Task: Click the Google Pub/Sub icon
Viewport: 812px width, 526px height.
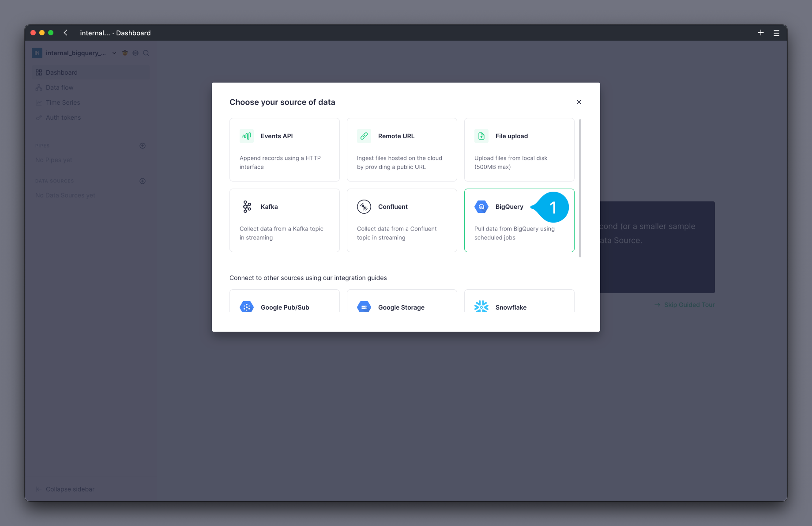Action: (247, 307)
